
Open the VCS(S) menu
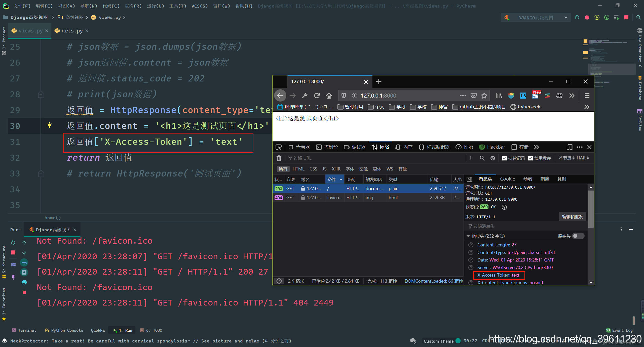pyautogui.click(x=200, y=6)
